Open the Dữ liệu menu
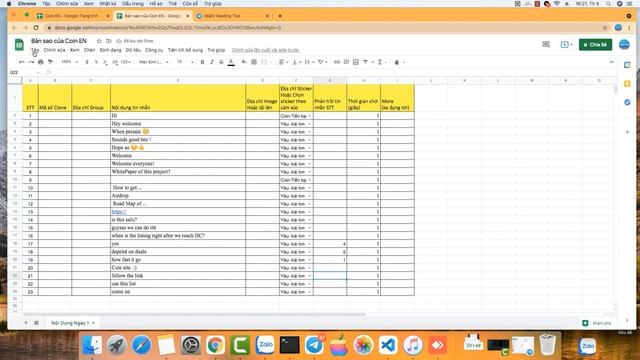640x360 pixels. [133, 50]
